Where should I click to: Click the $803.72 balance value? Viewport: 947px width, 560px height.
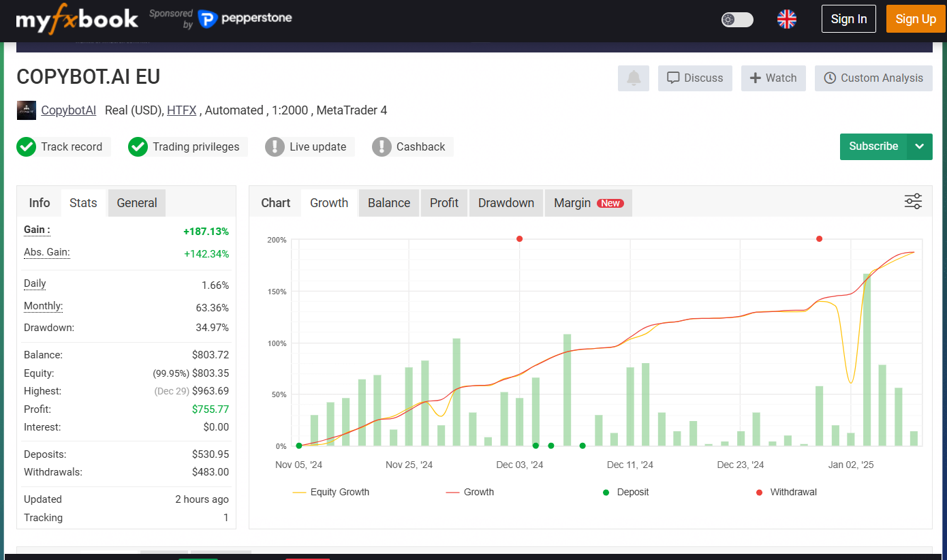pyautogui.click(x=211, y=355)
